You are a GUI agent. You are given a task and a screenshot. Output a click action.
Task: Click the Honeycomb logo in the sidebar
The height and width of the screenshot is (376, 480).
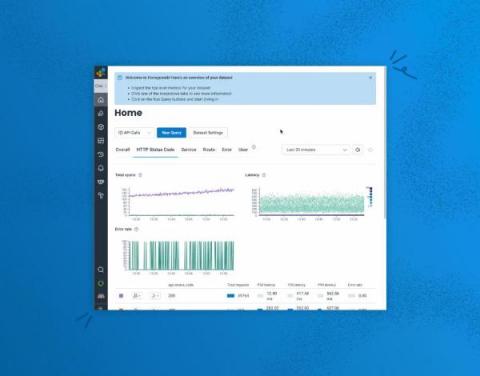click(x=101, y=72)
